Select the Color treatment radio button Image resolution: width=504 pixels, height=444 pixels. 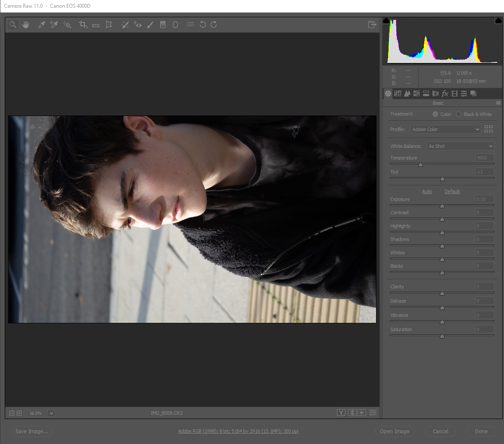436,114
